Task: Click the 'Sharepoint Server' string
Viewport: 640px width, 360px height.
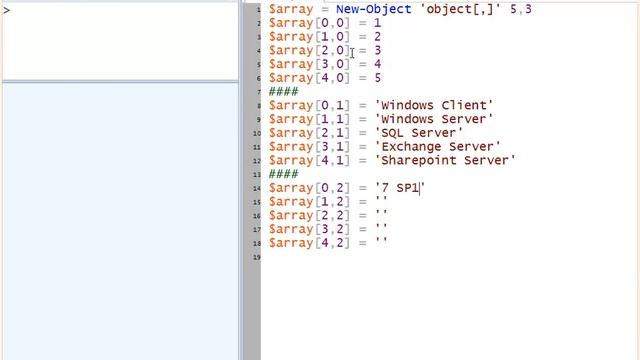Action: point(445,160)
